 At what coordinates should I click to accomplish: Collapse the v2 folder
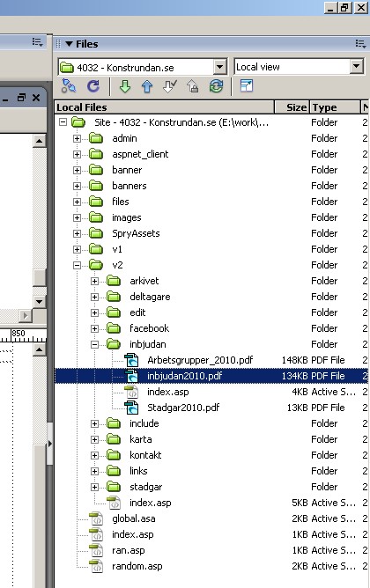pos(77,265)
